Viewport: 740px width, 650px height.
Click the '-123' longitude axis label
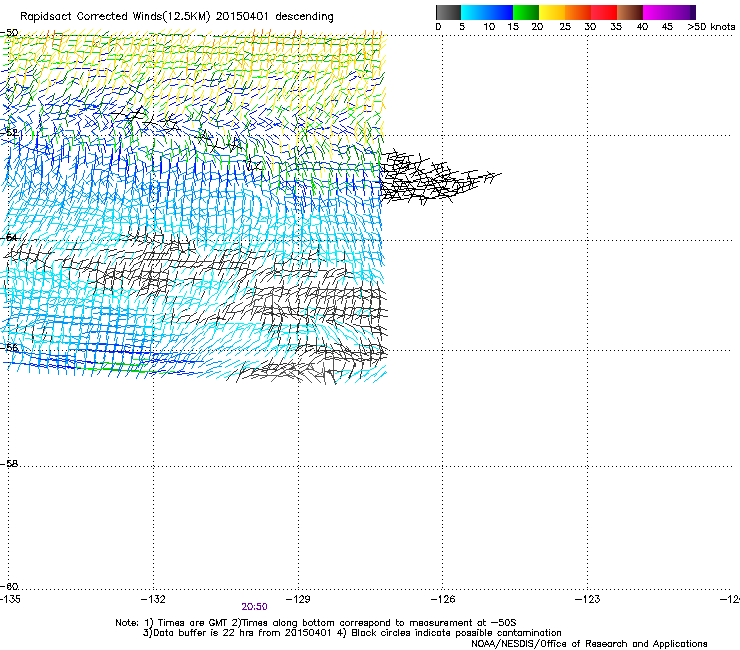click(x=587, y=599)
